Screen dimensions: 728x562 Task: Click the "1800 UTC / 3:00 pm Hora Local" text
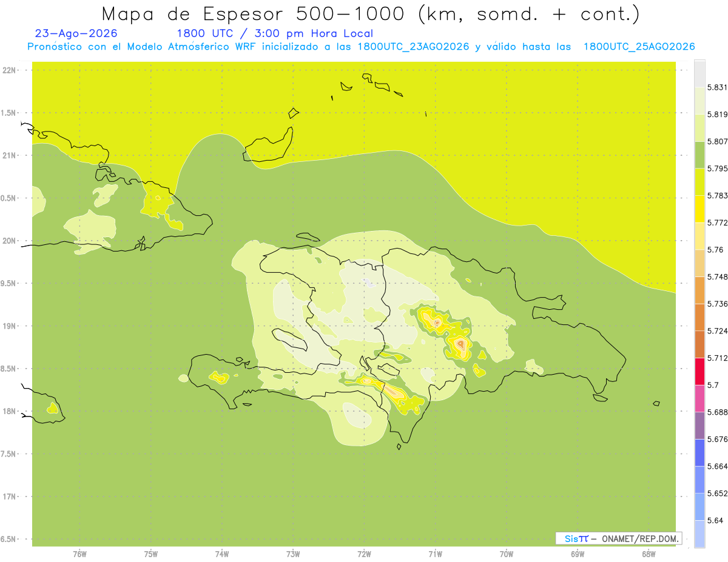pyautogui.click(x=275, y=33)
